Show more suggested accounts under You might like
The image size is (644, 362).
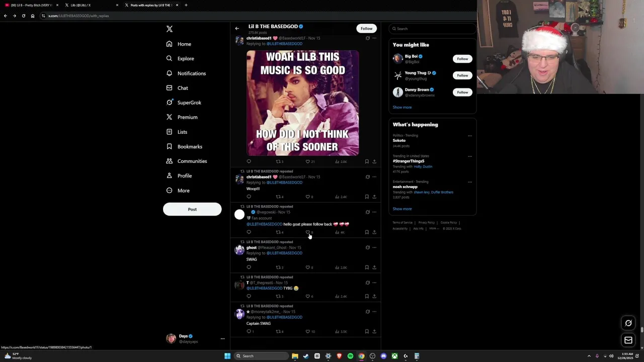pos(402,107)
